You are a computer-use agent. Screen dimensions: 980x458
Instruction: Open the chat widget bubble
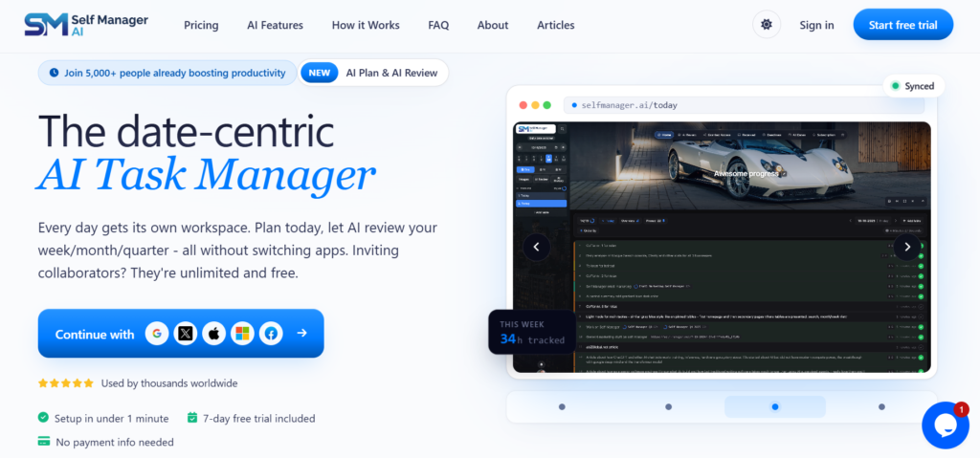(x=945, y=425)
